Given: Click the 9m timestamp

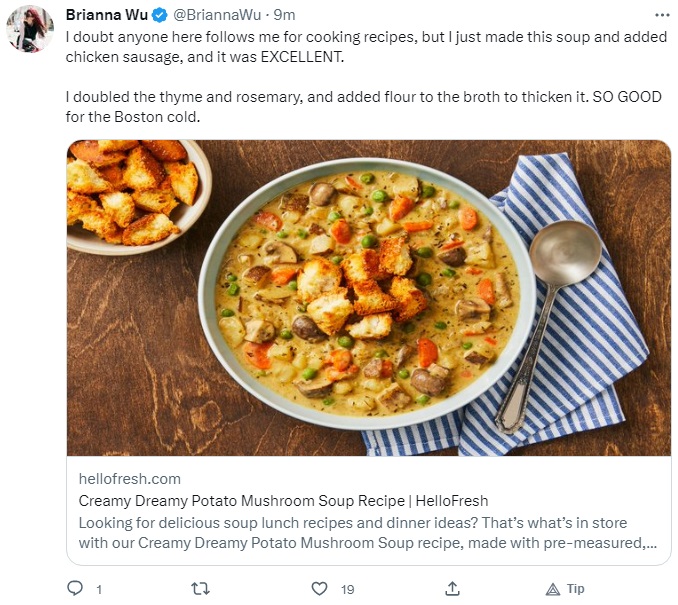Looking at the screenshot, I should click(x=285, y=15).
